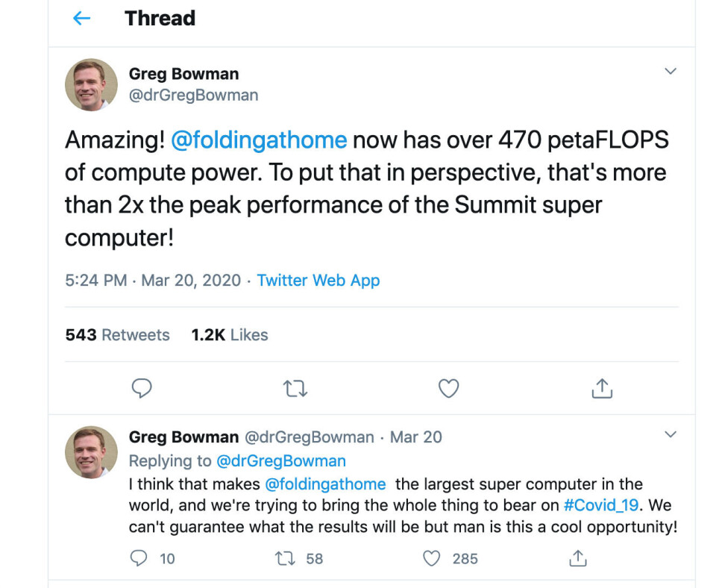
Task: Retweet the main tweet about folding@home
Action: pyautogui.click(x=295, y=388)
